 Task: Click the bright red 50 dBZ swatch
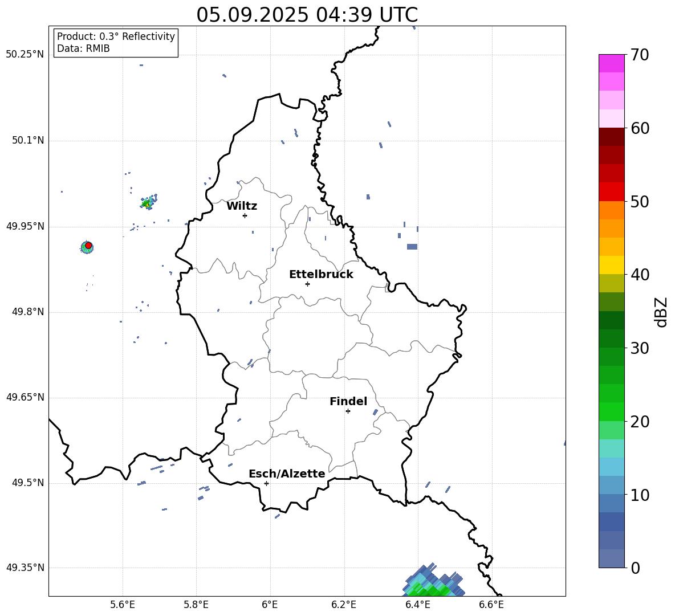[611, 192]
